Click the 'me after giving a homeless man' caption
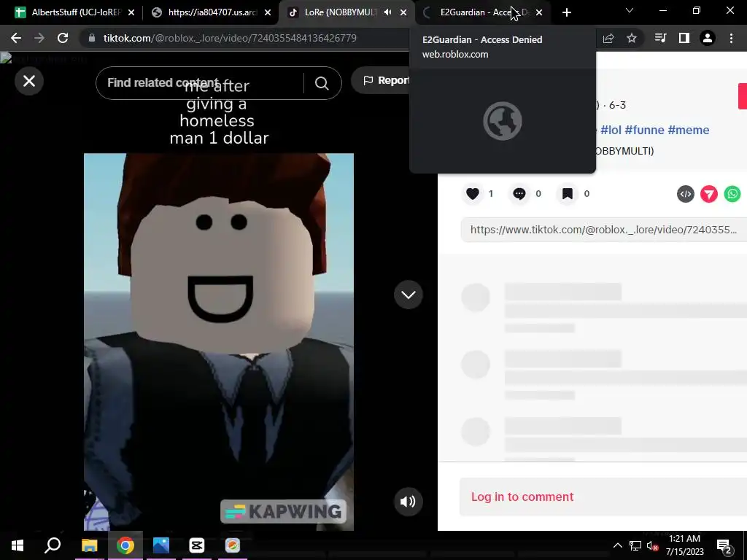Image resolution: width=747 pixels, height=560 pixels. tap(218, 112)
